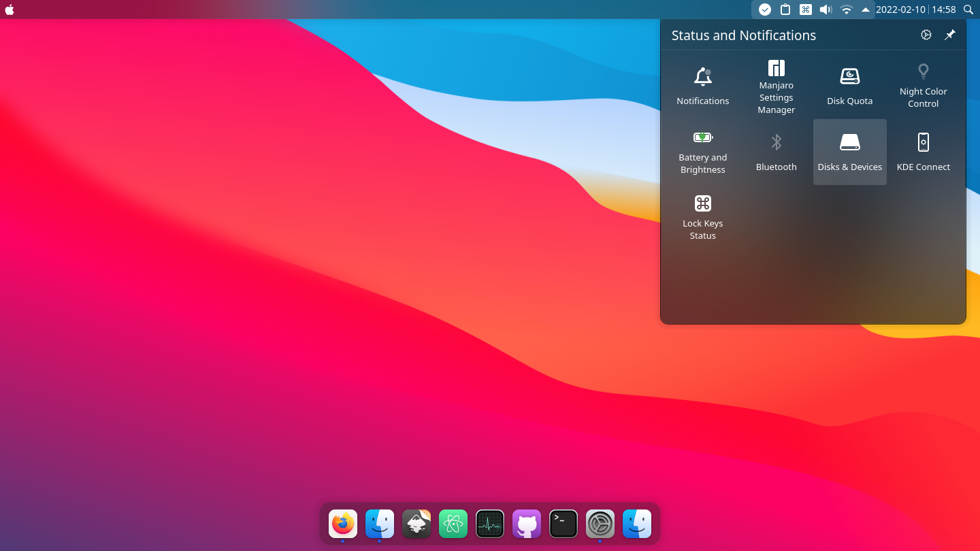Launch Inkscape from the dock

click(416, 524)
